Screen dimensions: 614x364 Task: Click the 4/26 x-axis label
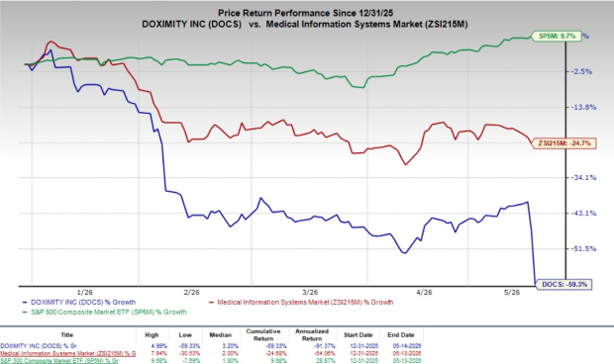point(424,292)
